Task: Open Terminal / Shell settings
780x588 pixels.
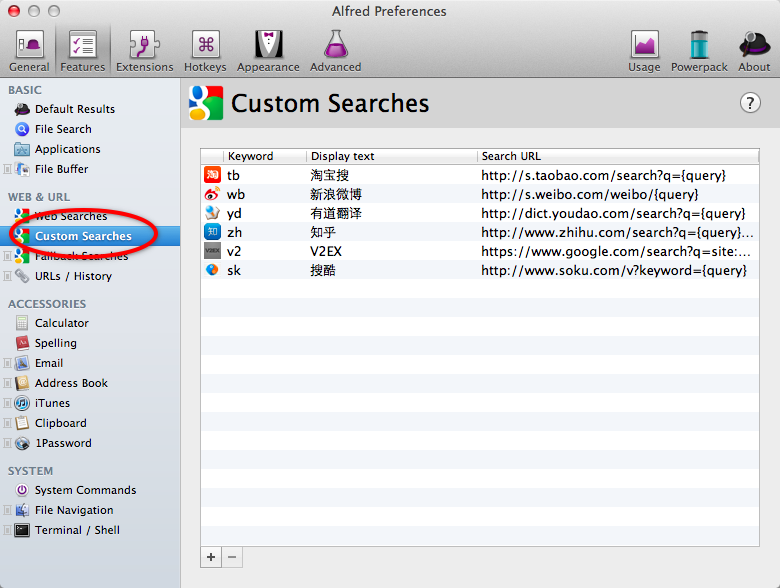Action: coord(76,530)
